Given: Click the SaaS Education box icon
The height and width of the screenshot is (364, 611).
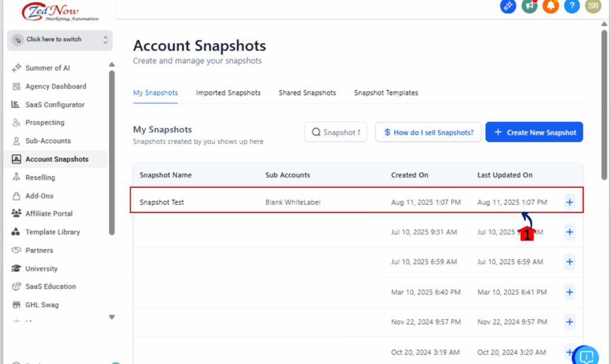Looking at the screenshot, I should (x=16, y=286).
